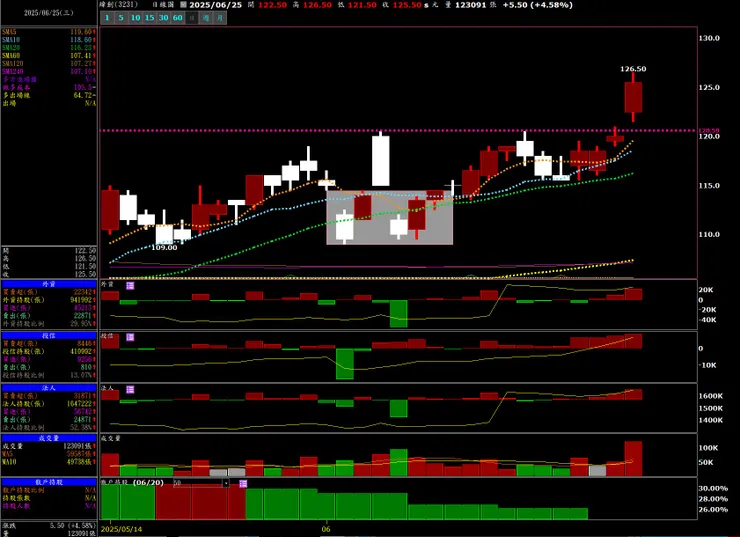The image size is (740, 537).
Task: Switch to the 1-minute timeframe
Action: [x=107, y=18]
